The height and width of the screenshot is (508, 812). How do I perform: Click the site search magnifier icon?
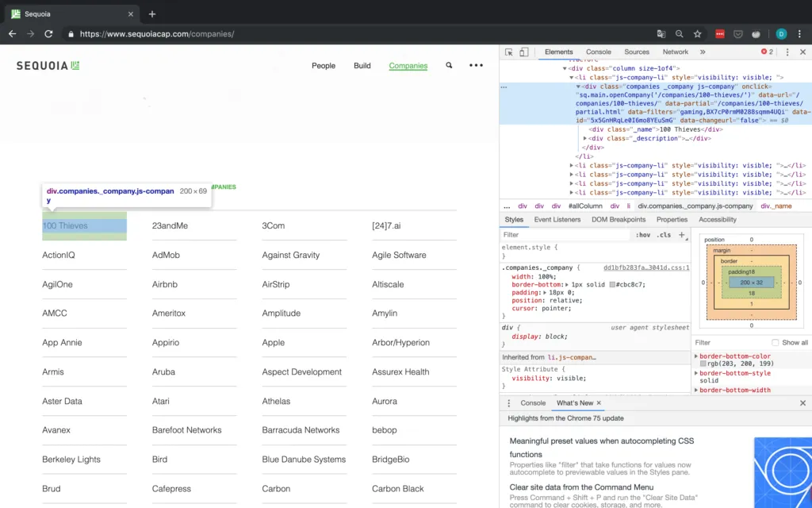point(449,65)
